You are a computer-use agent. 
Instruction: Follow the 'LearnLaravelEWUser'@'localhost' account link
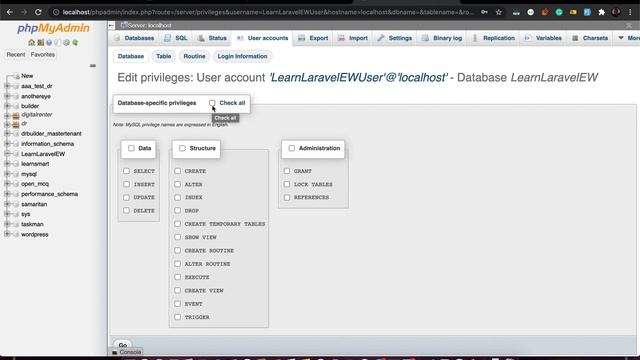(x=358, y=78)
